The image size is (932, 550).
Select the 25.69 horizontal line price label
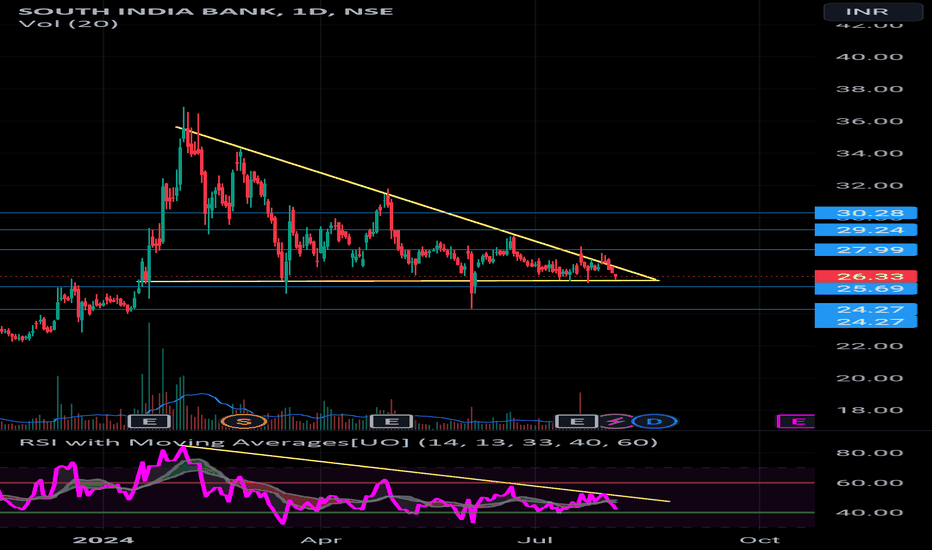(866, 289)
